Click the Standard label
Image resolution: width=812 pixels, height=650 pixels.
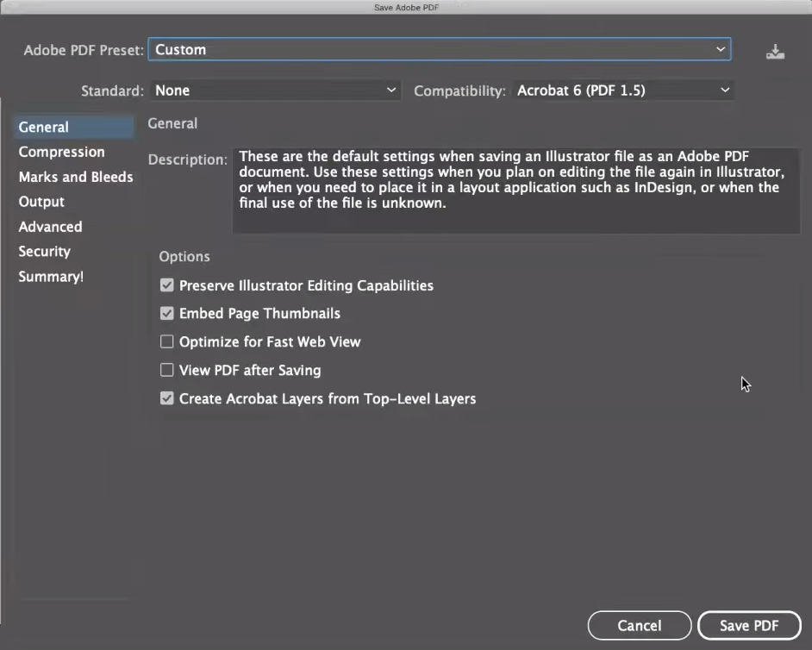click(x=112, y=91)
